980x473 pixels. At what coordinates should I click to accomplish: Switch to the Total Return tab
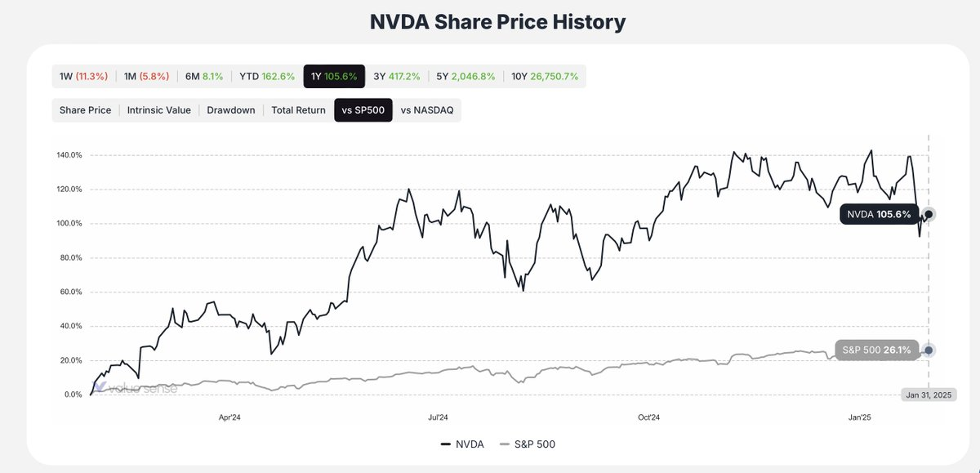298,109
